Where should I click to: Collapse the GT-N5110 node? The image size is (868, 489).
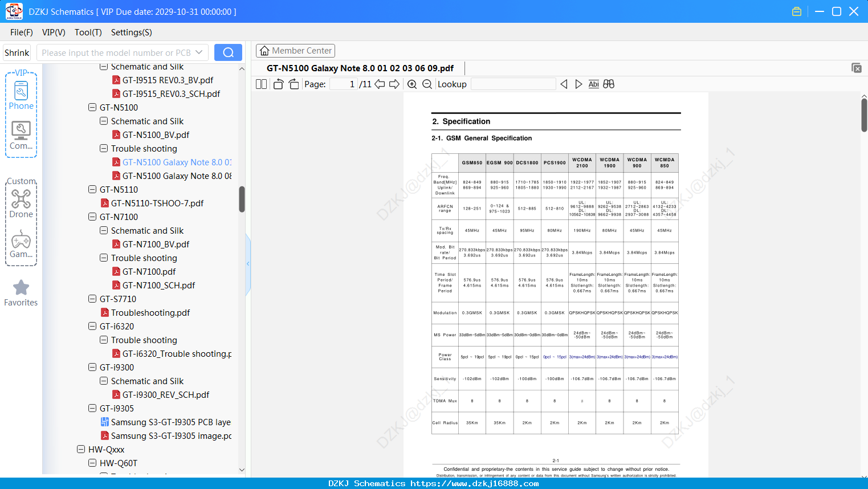pyautogui.click(x=92, y=189)
